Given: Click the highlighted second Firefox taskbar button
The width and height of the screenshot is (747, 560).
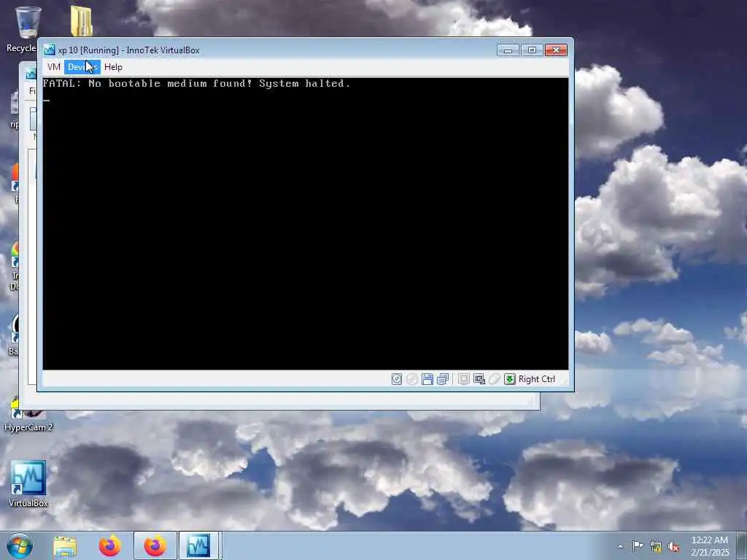Looking at the screenshot, I should tap(155, 545).
